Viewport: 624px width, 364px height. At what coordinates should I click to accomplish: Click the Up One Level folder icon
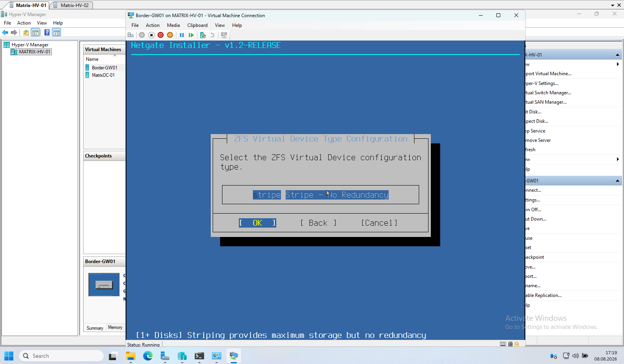(x=26, y=32)
